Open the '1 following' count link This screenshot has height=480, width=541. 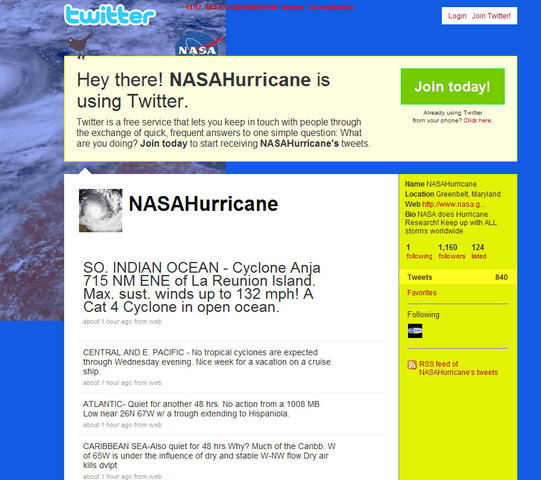(x=419, y=252)
